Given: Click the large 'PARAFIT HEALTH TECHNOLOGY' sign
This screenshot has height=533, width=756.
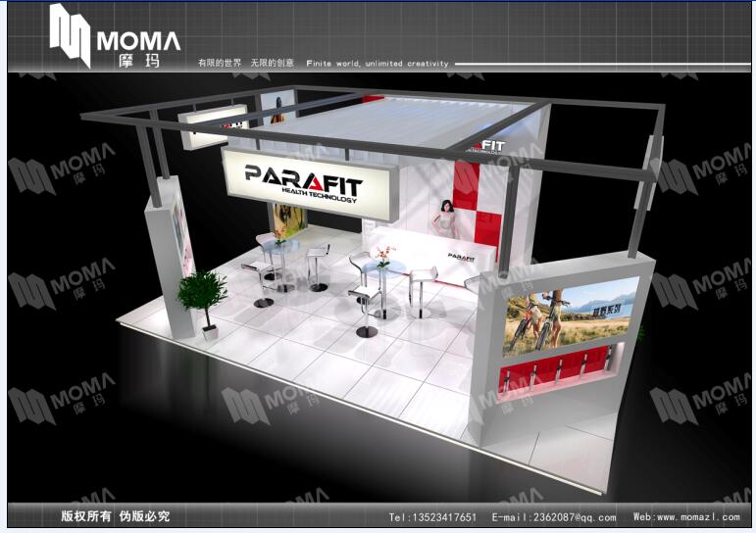Looking at the screenshot, I should pos(310,184).
